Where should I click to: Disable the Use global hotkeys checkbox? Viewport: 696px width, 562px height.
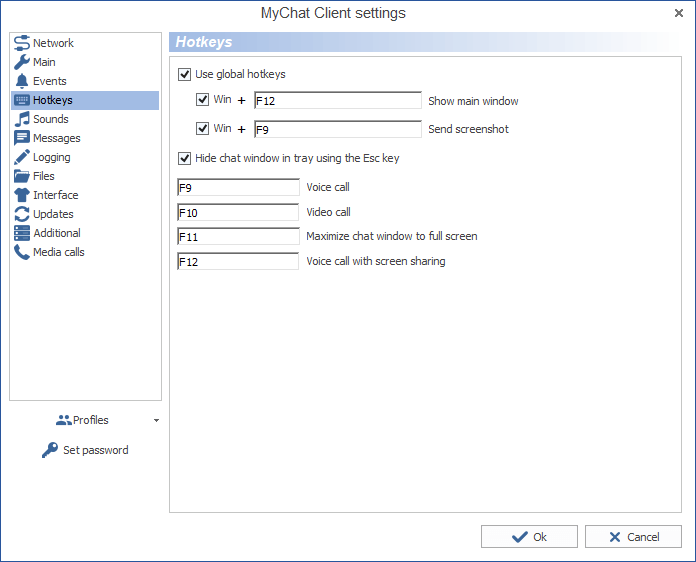tap(185, 74)
